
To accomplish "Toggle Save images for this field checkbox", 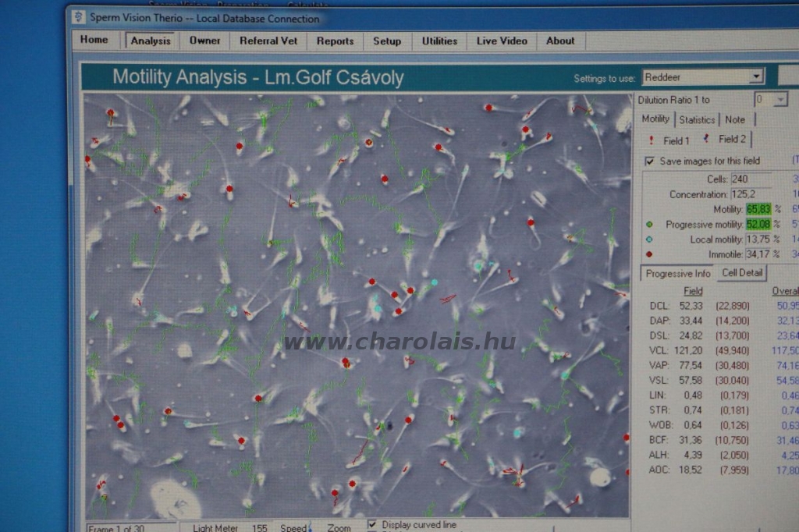I will click(x=650, y=161).
